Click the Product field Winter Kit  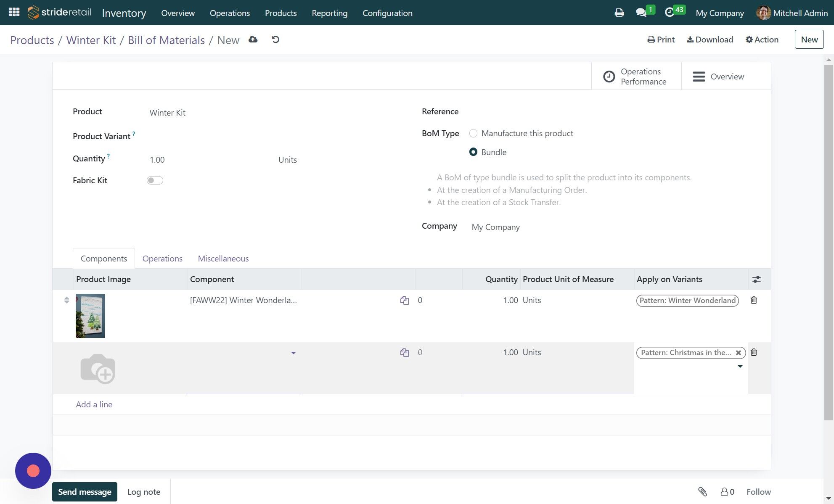pos(269,113)
